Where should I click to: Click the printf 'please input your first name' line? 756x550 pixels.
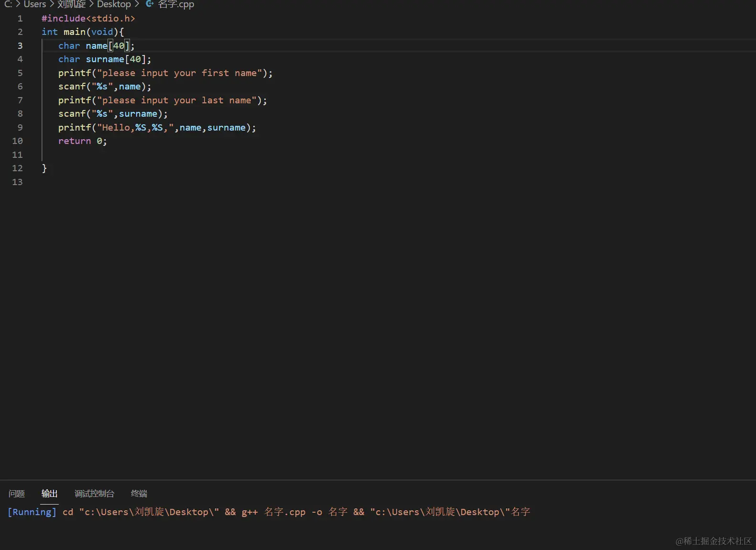pyautogui.click(x=165, y=73)
